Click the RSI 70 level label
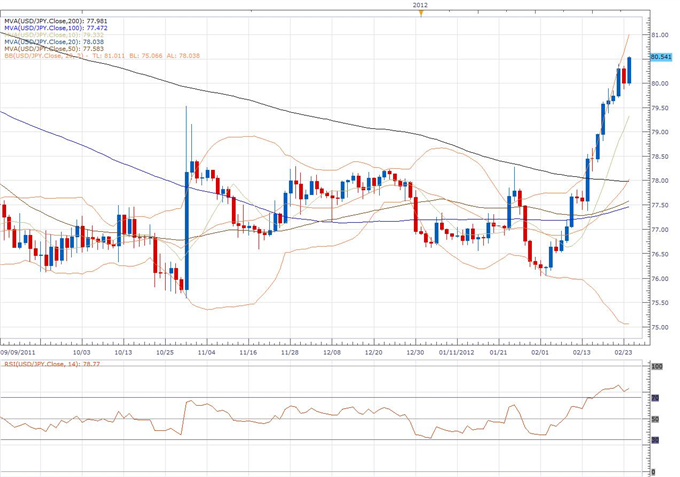 655,398
